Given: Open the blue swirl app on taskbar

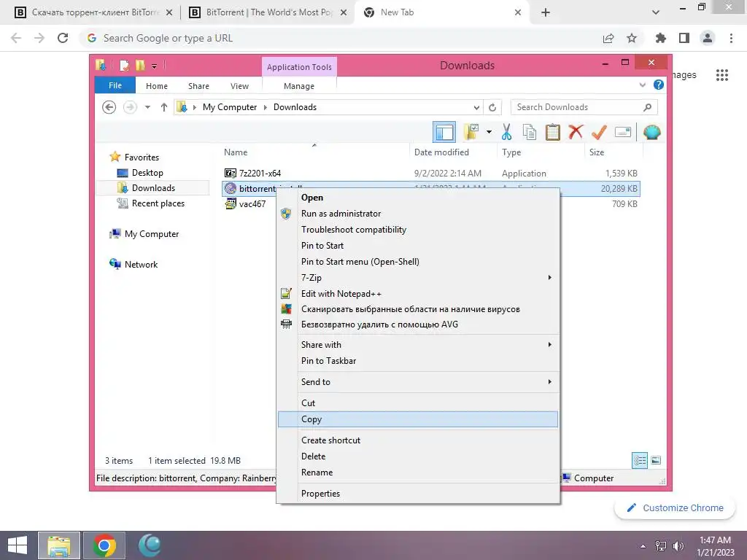Looking at the screenshot, I should [x=150, y=545].
